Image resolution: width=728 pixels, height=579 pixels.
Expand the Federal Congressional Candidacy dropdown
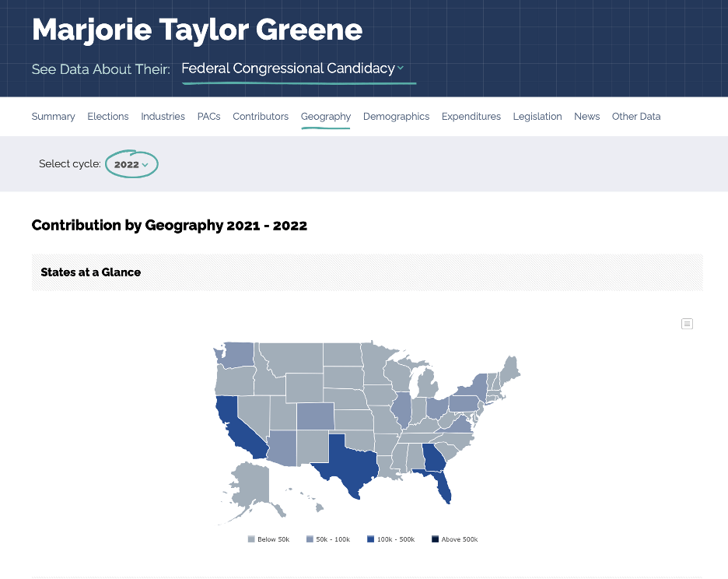292,68
